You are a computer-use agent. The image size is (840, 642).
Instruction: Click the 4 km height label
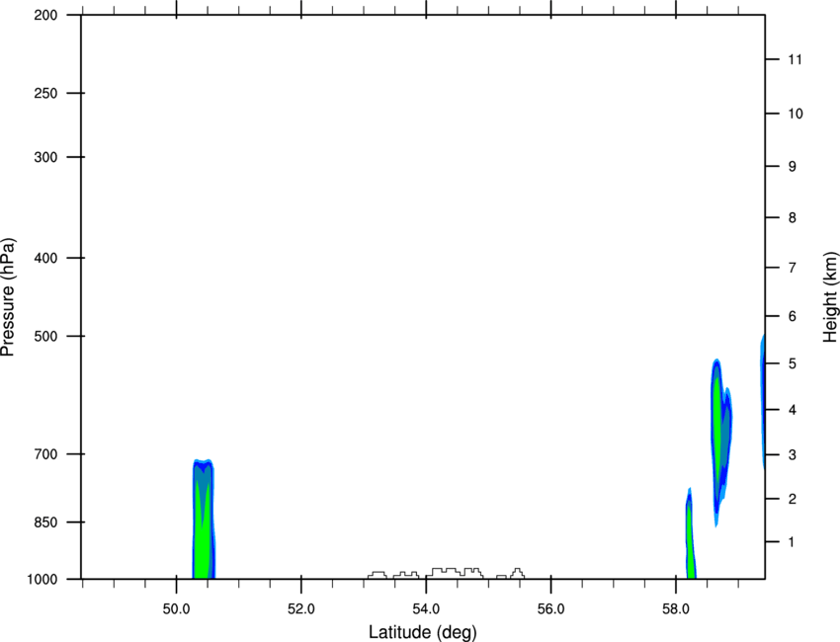coord(792,410)
